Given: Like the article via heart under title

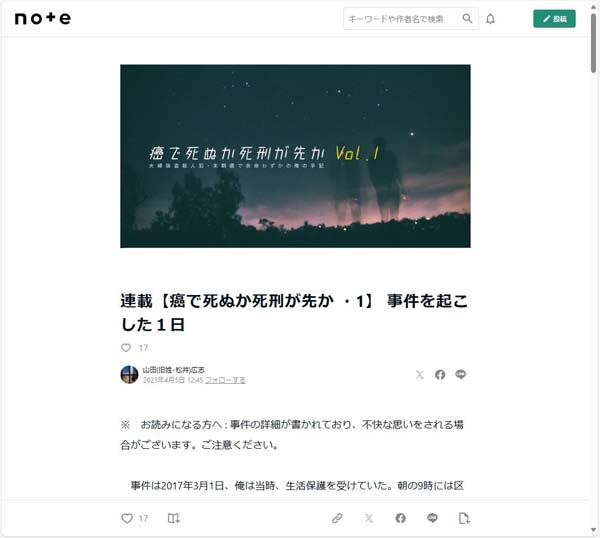Looking at the screenshot, I should pos(126,347).
